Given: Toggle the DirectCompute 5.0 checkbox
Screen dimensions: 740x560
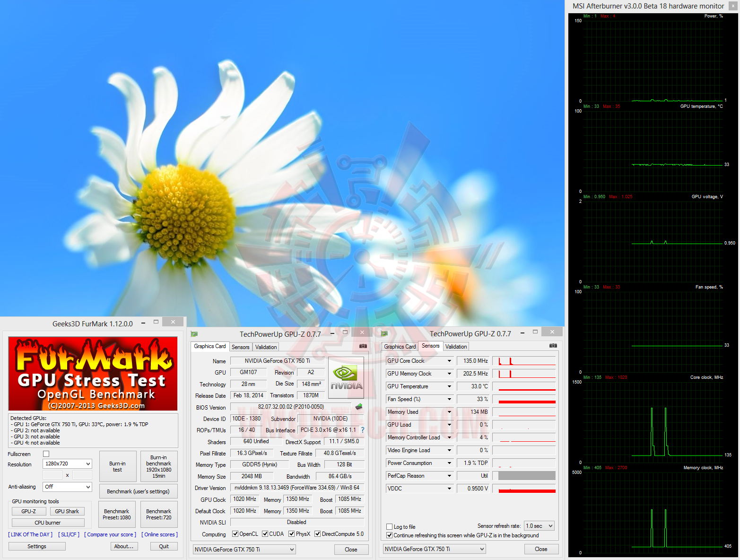Looking at the screenshot, I should click(x=318, y=534).
